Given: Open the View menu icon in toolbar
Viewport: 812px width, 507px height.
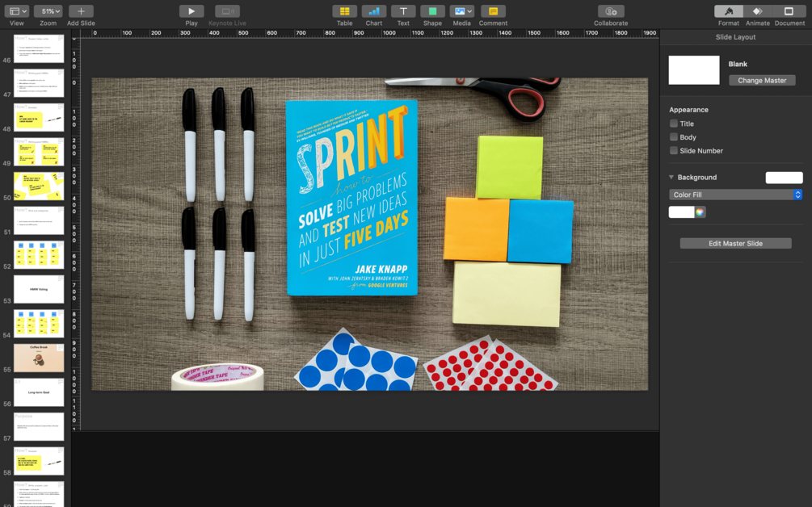Looking at the screenshot, I should pyautogui.click(x=18, y=11).
